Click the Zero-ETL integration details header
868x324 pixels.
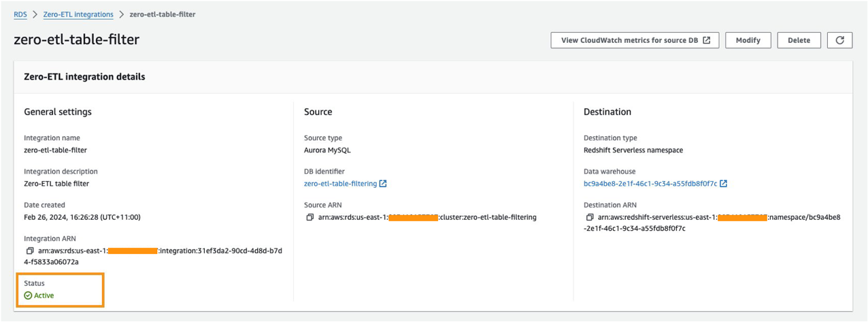[x=84, y=77]
